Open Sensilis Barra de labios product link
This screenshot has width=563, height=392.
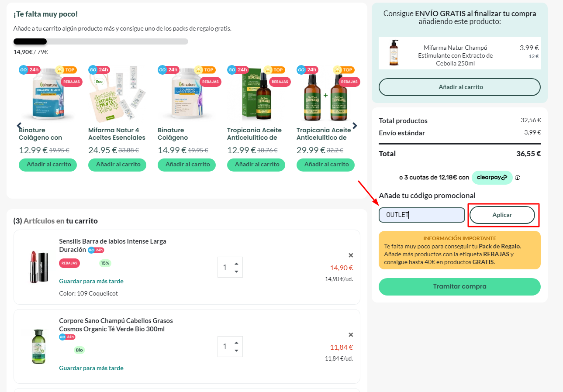click(x=113, y=245)
